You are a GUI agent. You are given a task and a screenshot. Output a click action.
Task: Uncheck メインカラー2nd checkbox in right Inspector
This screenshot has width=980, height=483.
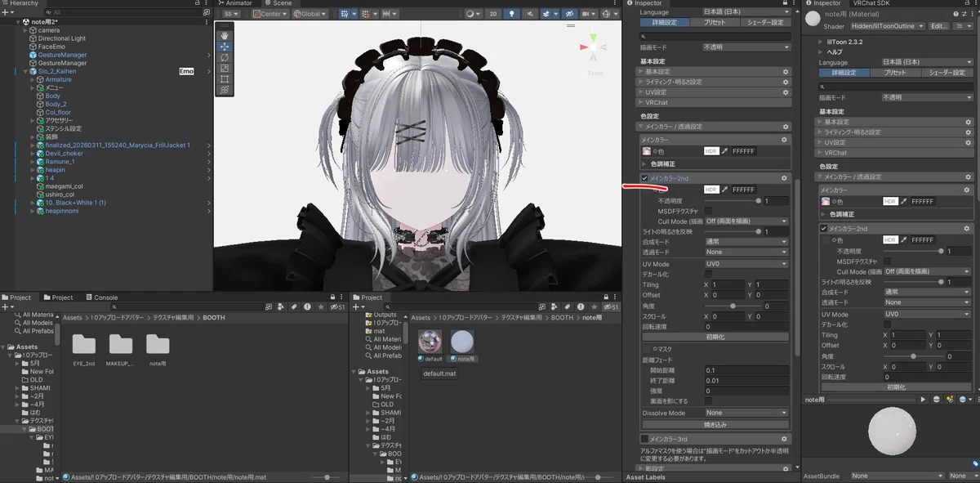824,229
